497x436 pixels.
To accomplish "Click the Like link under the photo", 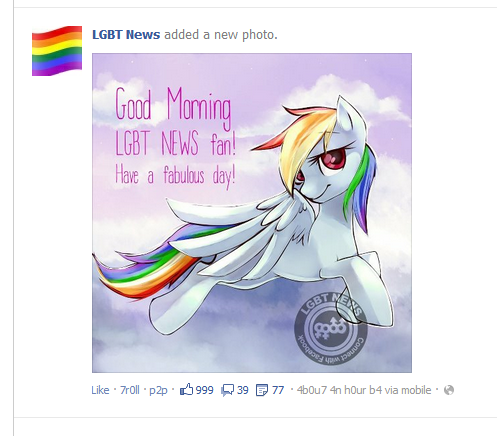I will coord(100,390).
